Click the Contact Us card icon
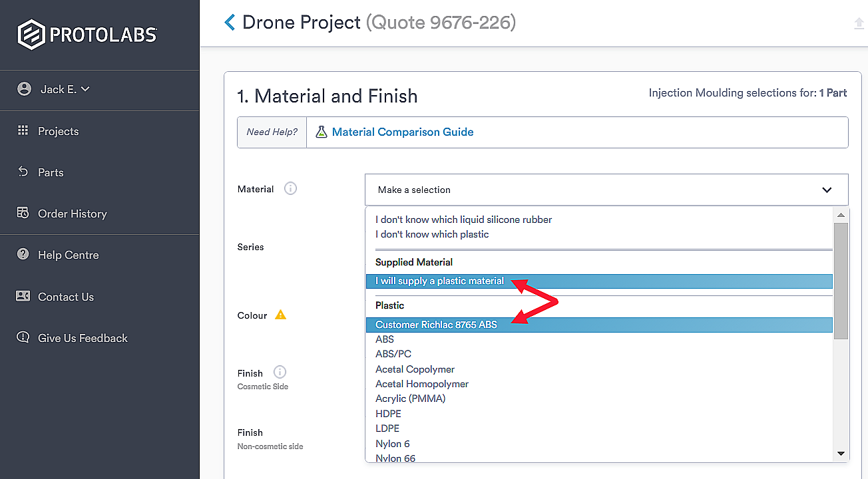 (23, 296)
